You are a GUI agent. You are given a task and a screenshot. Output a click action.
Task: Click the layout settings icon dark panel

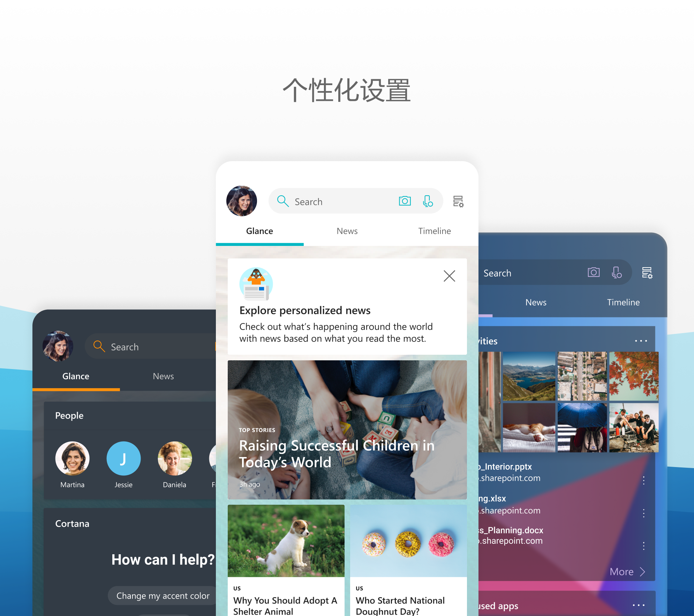[648, 273]
